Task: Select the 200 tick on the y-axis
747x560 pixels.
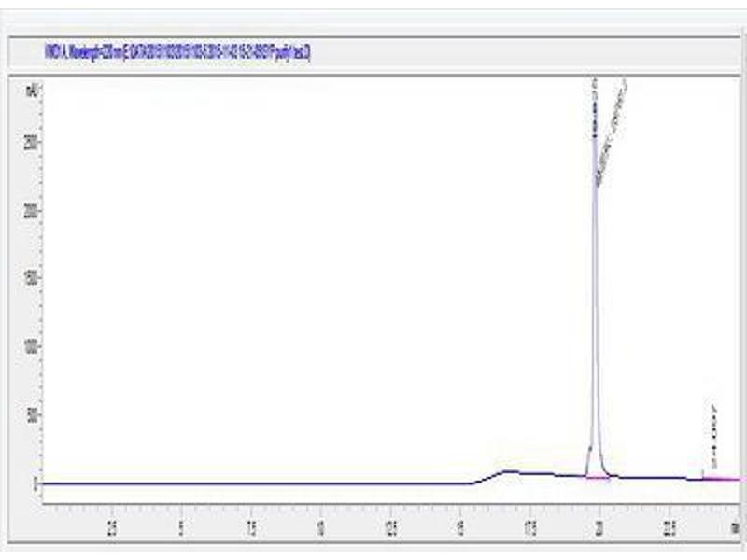Action: pos(32,211)
